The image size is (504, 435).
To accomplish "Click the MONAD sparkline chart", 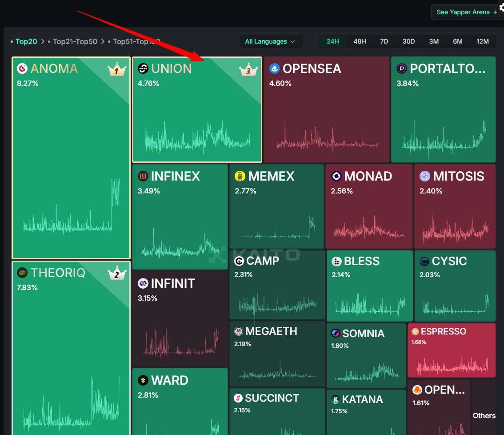I will click(x=369, y=228).
